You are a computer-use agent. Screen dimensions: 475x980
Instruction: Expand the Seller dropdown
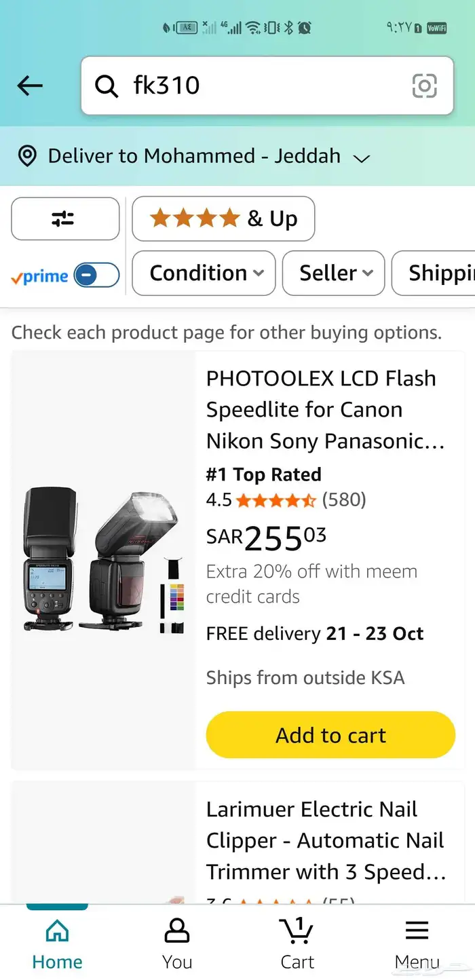[333, 273]
